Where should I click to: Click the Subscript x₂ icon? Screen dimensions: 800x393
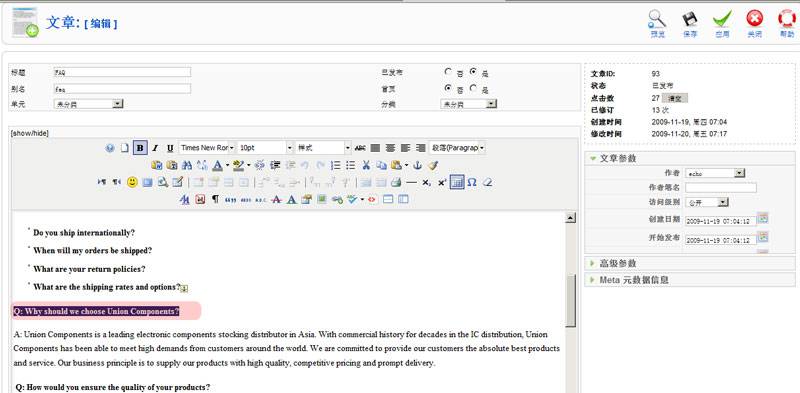coord(427,182)
